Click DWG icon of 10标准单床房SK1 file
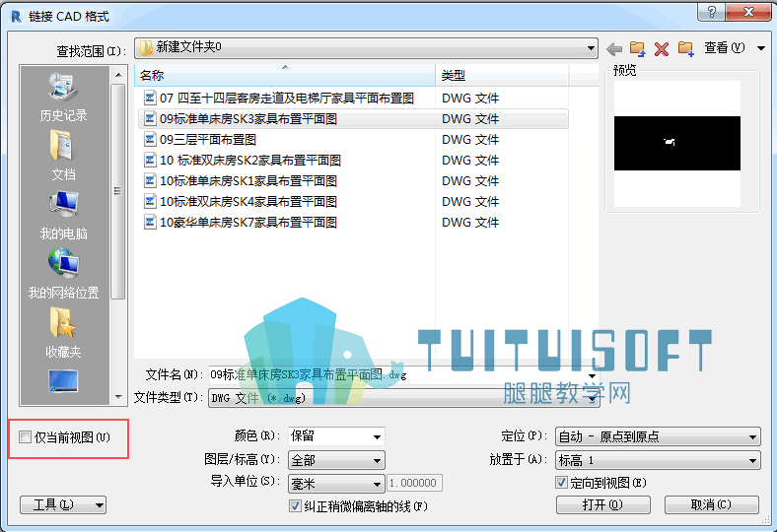This screenshot has width=777, height=532. pos(150,180)
